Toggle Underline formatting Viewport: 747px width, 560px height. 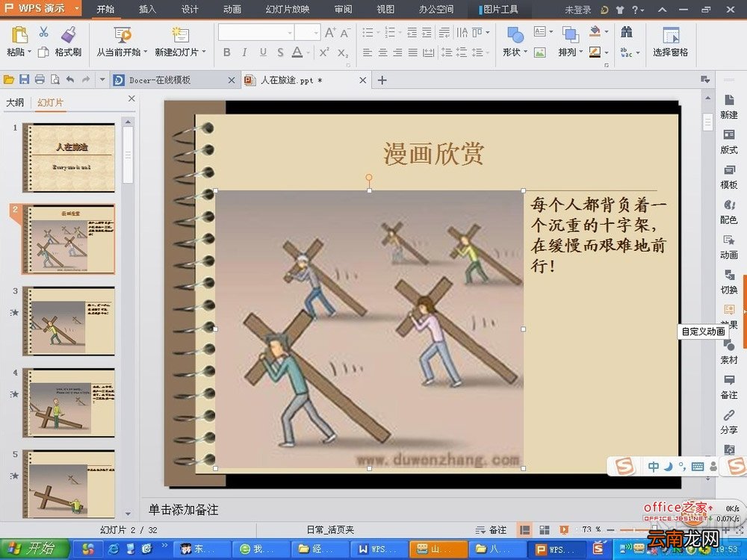[x=263, y=52]
